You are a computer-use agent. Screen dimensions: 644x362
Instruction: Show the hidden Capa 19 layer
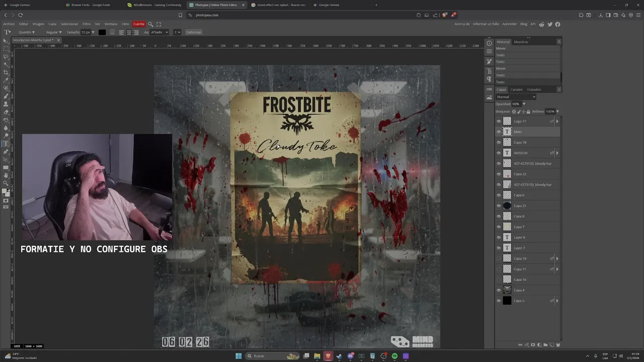pyautogui.click(x=499, y=258)
